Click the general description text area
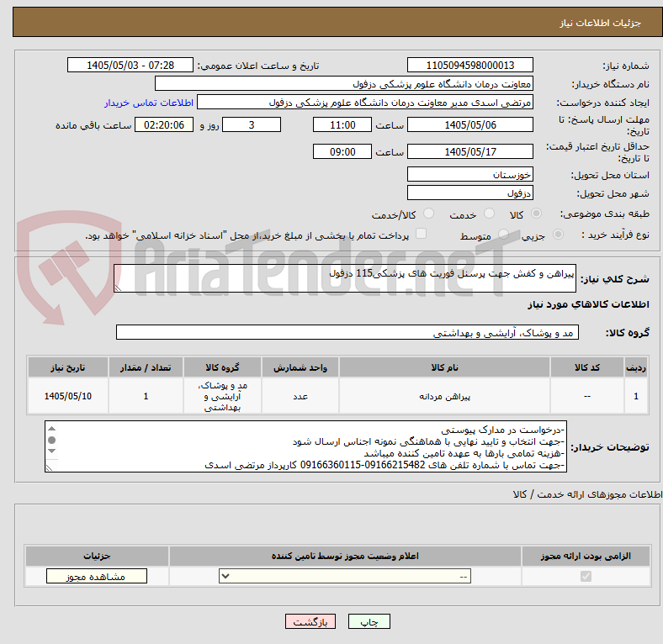663x644 pixels. coord(345,278)
